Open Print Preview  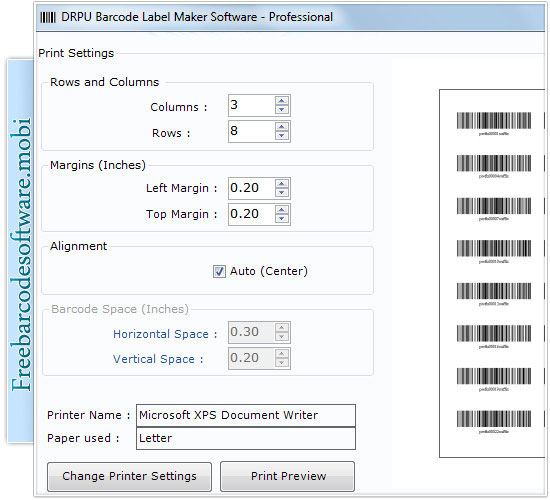[x=288, y=476]
